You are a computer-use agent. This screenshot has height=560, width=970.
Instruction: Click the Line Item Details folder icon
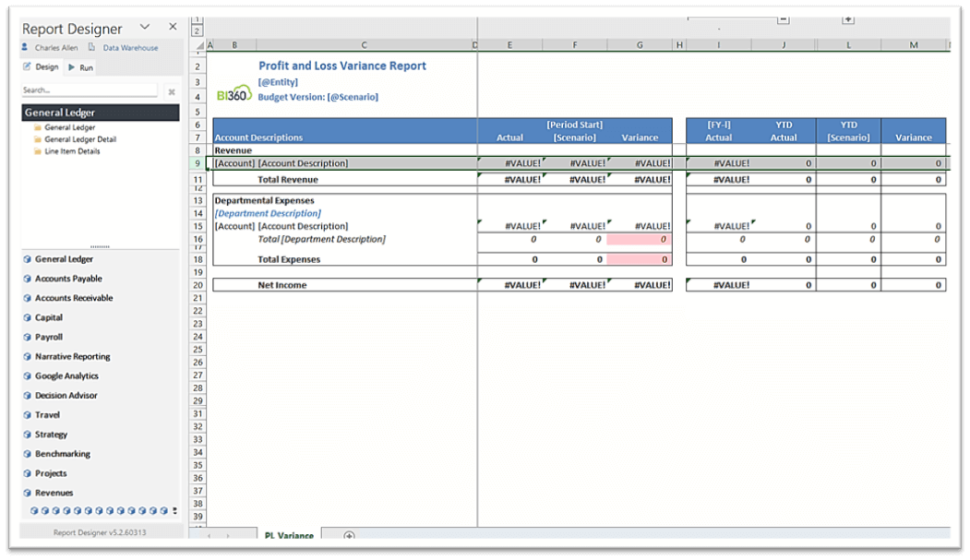pyautogui.click(x=37, y=151)
